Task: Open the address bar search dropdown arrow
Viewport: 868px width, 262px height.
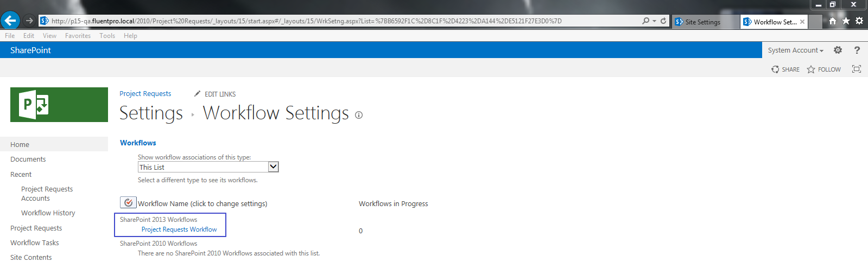Action: (x=654, y=21)
